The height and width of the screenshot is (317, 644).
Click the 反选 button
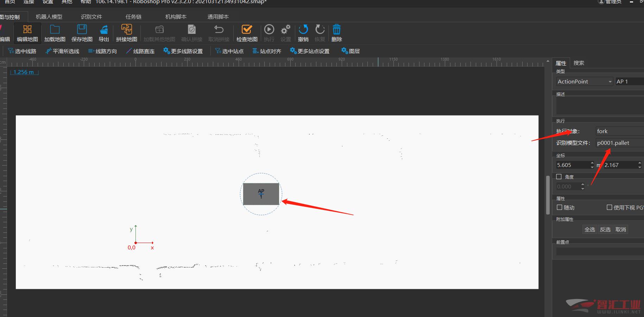point(605,229)
